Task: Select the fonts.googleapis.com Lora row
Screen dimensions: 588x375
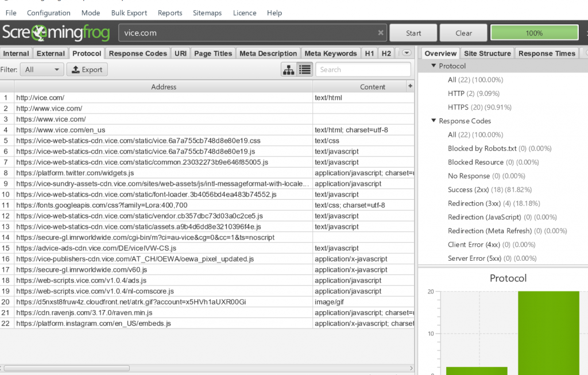Action: coord(207,205)
